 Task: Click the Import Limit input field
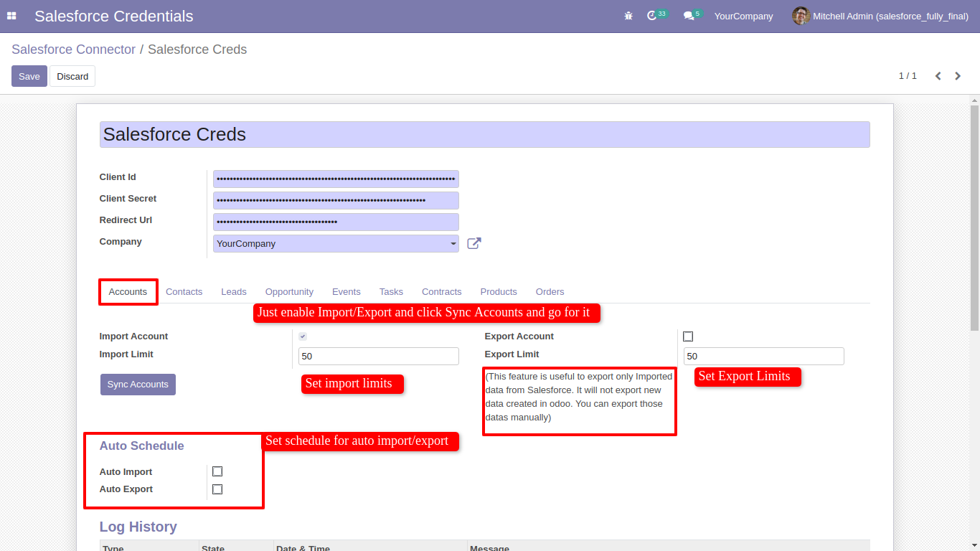point(379,356)
